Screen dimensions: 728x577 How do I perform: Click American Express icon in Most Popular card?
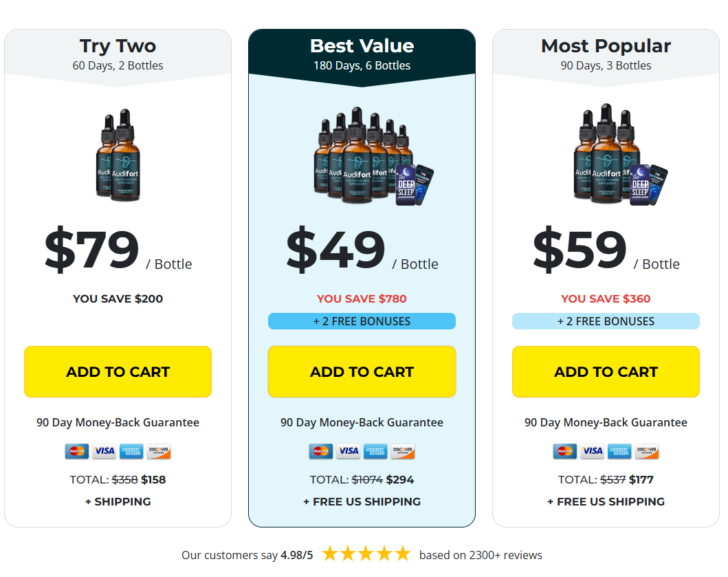[619, 451]
